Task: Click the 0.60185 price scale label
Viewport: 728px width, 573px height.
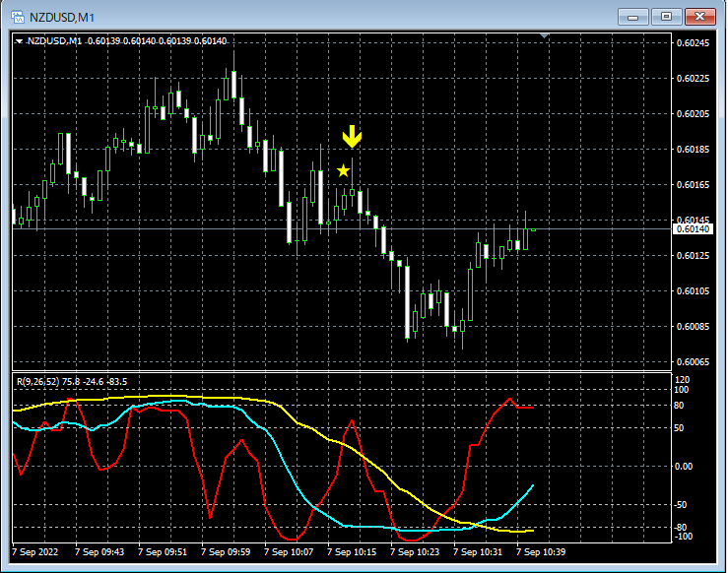Action: point(694,150)
